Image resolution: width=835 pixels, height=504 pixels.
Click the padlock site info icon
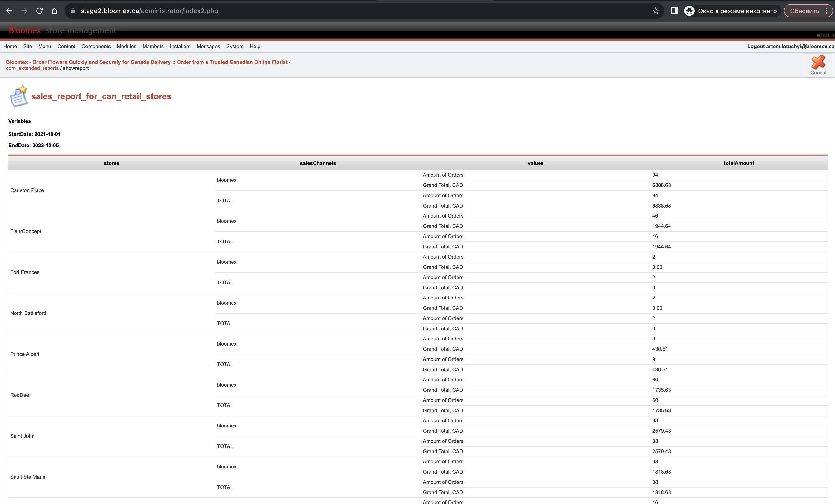click(73, 11)
